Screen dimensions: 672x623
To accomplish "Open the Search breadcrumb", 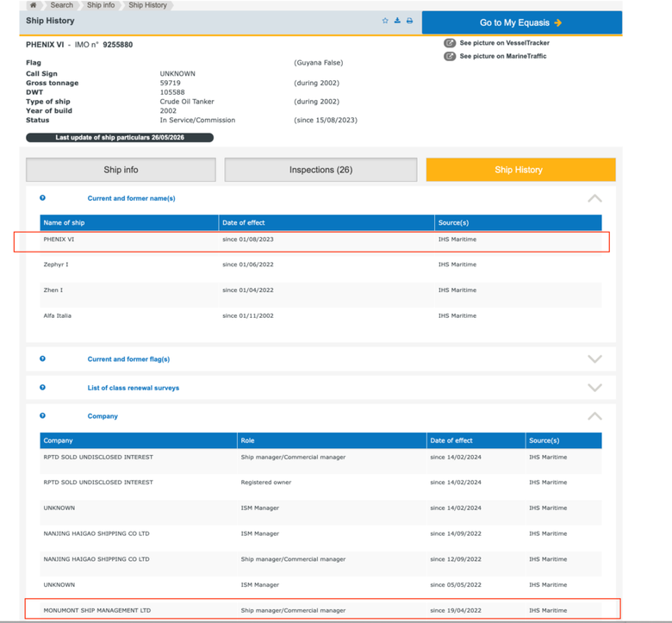I will [x=62, y=5].
